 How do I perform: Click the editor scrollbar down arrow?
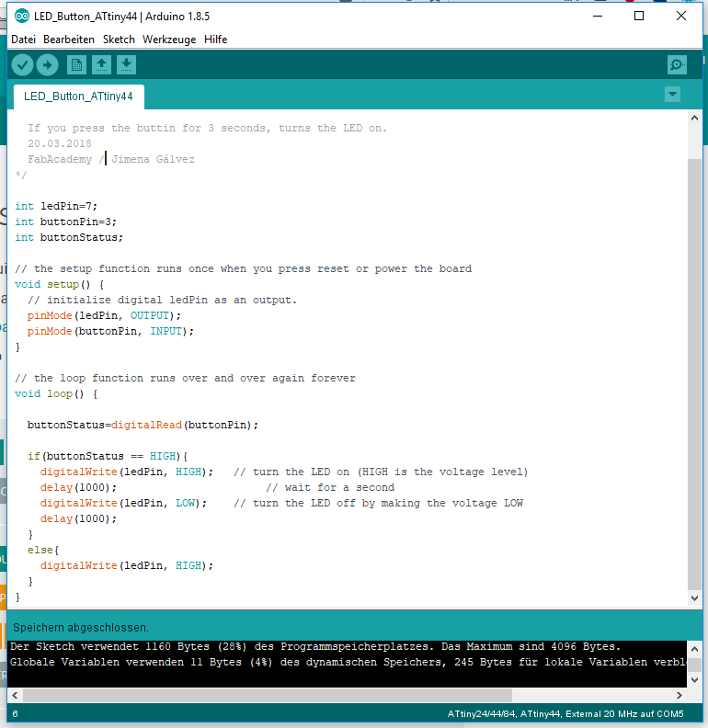694,598
